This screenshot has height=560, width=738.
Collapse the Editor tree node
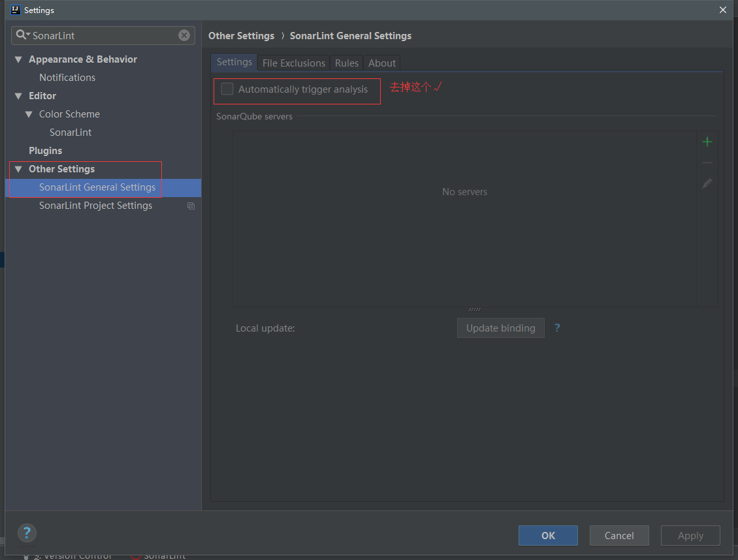pyautogui.click(x=18, y=96)
